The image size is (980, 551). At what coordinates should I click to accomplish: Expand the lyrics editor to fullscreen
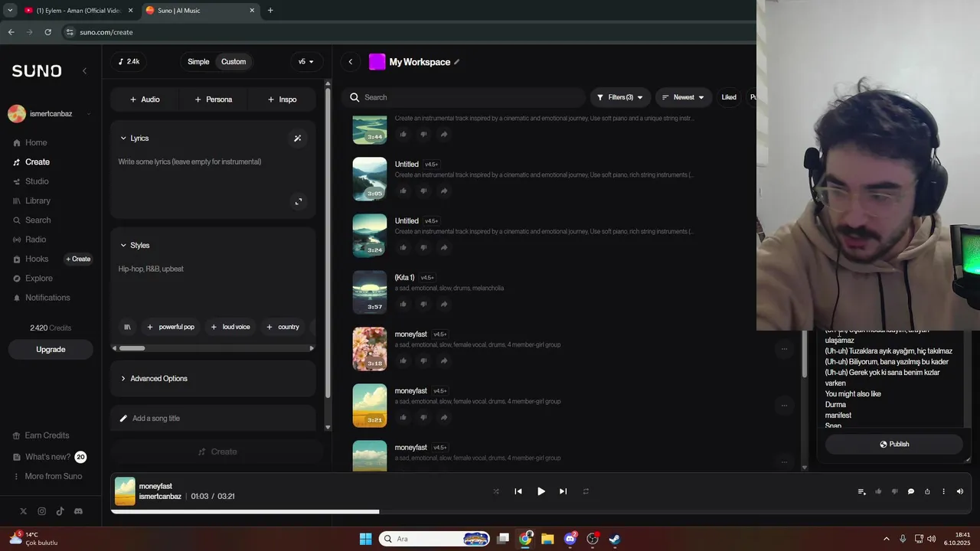(299, 201)
